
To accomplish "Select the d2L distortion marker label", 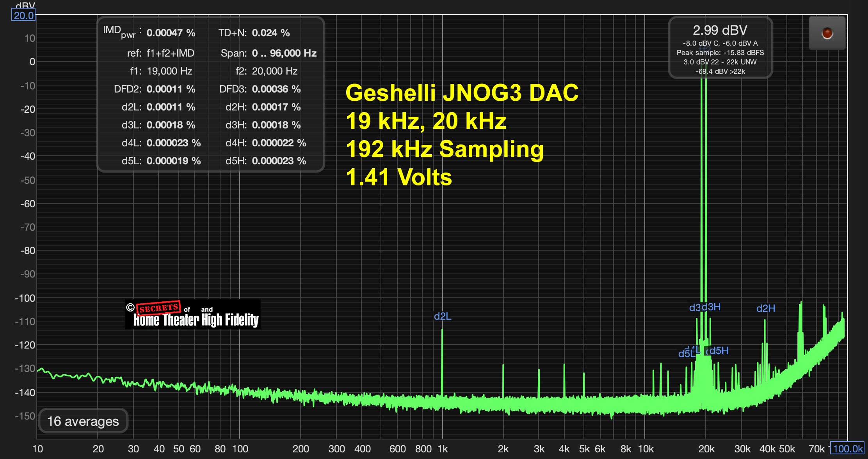I will tap(443, 316).
